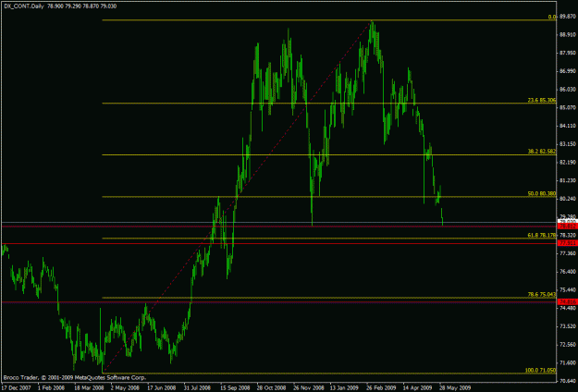Click the 77.360 price axis value
The height and width of the screenshot is (392, 578).
tap(568, 253)
